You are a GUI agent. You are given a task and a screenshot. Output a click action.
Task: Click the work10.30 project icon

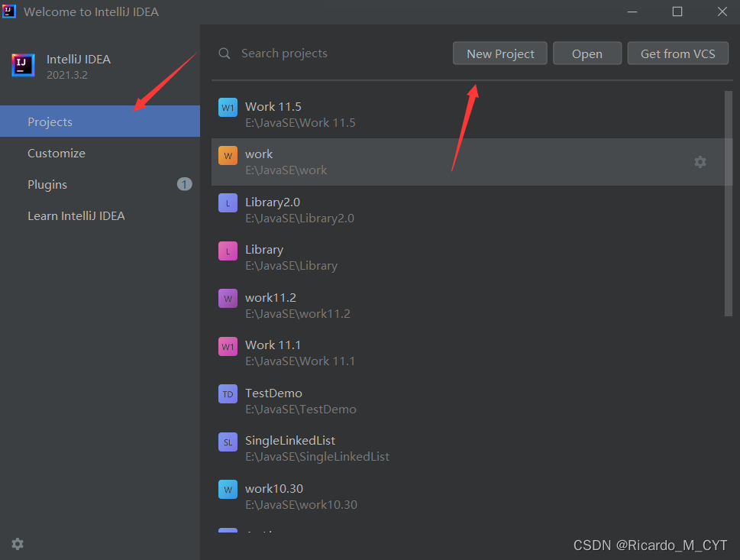[x=228, y=489]
